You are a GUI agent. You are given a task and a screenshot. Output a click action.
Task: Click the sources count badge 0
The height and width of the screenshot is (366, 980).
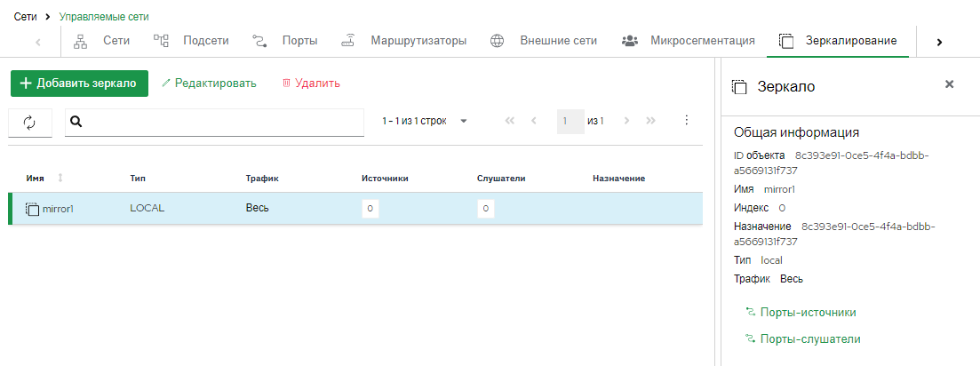coord(370,209)
